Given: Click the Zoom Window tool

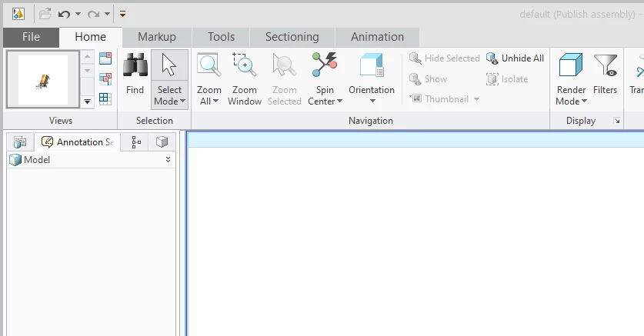Looking at the screenshot, I should [x=245, y=78].
